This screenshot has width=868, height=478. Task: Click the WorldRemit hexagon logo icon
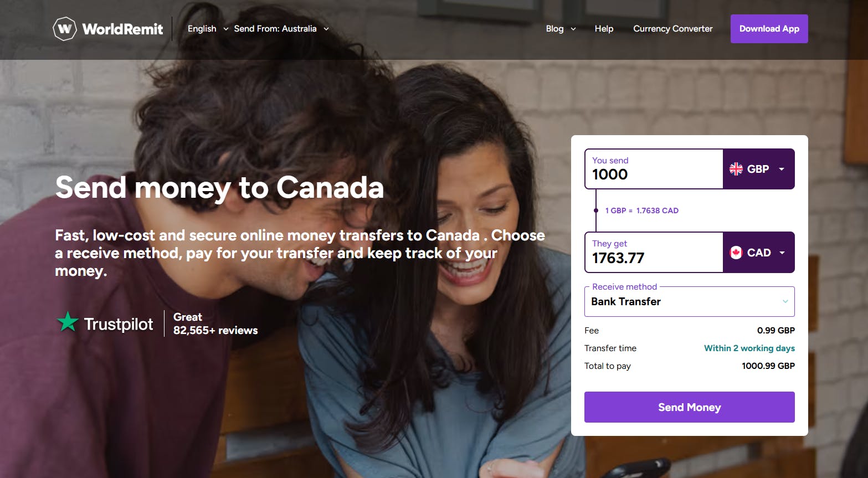coord(64,29)
